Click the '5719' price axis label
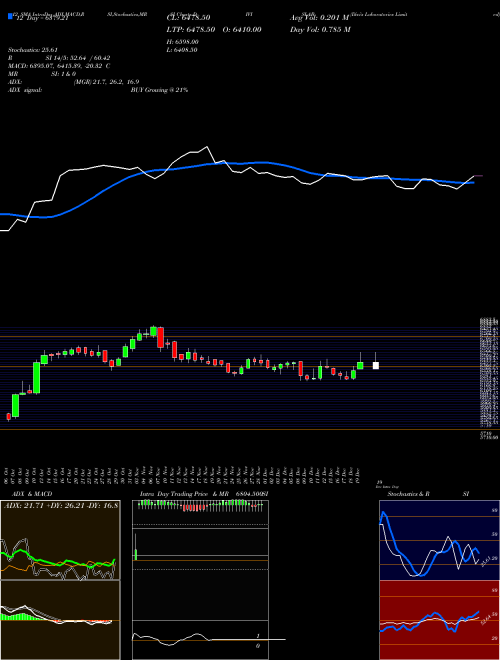 point(486,433)
